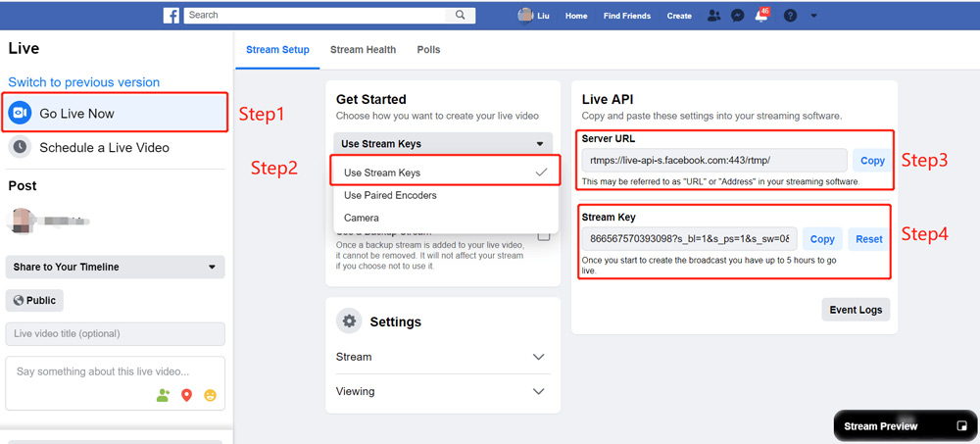Open the friend requests icon
Viewport: 980px width, 444px height.
point(713,16)
